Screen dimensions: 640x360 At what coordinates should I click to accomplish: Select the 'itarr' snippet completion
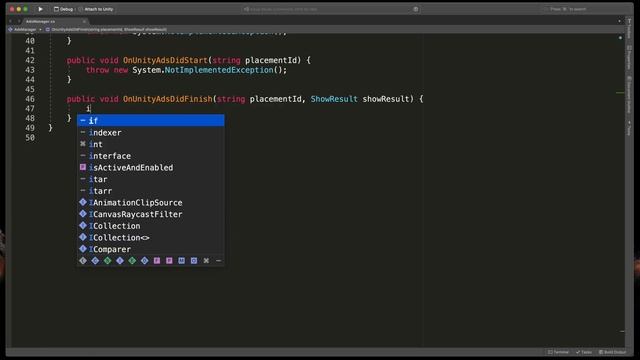point(151,191)
